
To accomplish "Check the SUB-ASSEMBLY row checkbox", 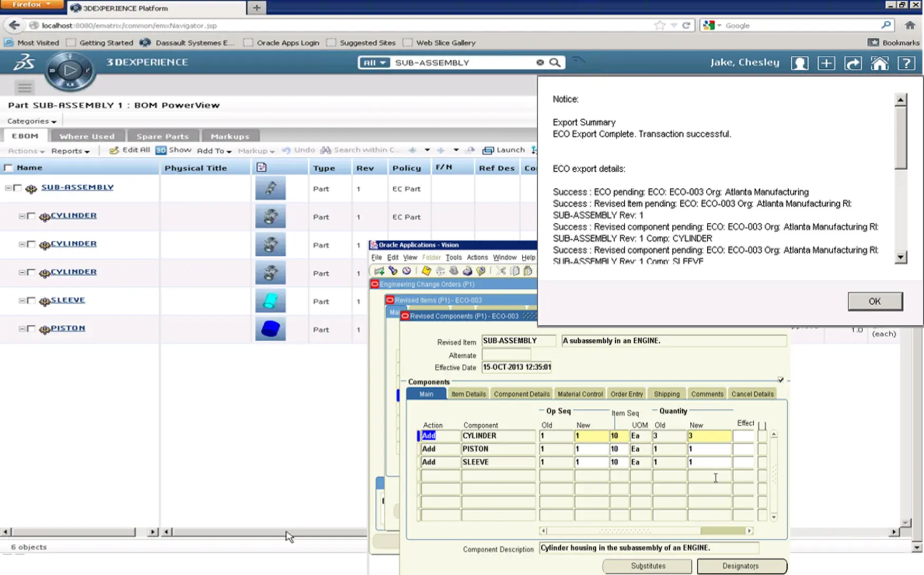I will 17,188.
